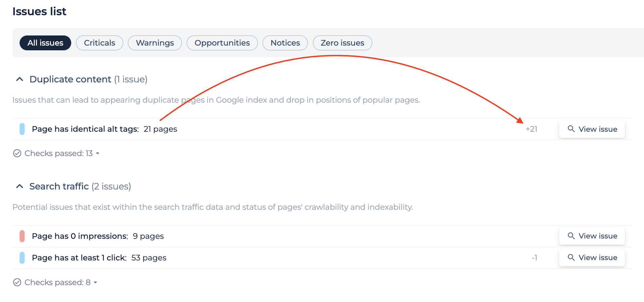Select the All issues filter tab

coord(45,43)
